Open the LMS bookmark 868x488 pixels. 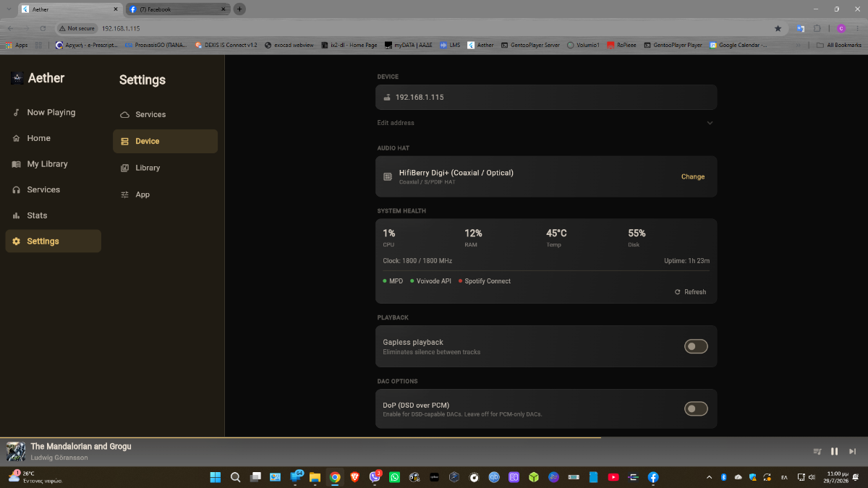[x=450, y=45]
